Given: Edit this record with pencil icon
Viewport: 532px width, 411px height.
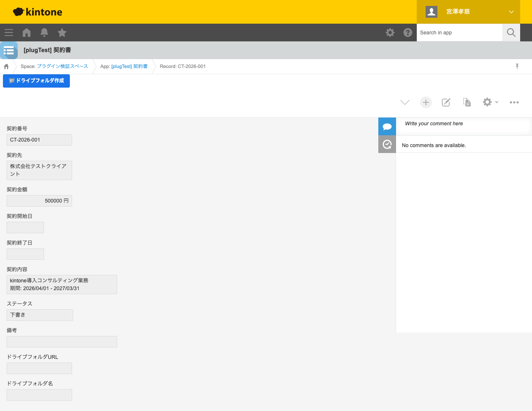Looking at the screenshot, I should click(x=446, y=102).
